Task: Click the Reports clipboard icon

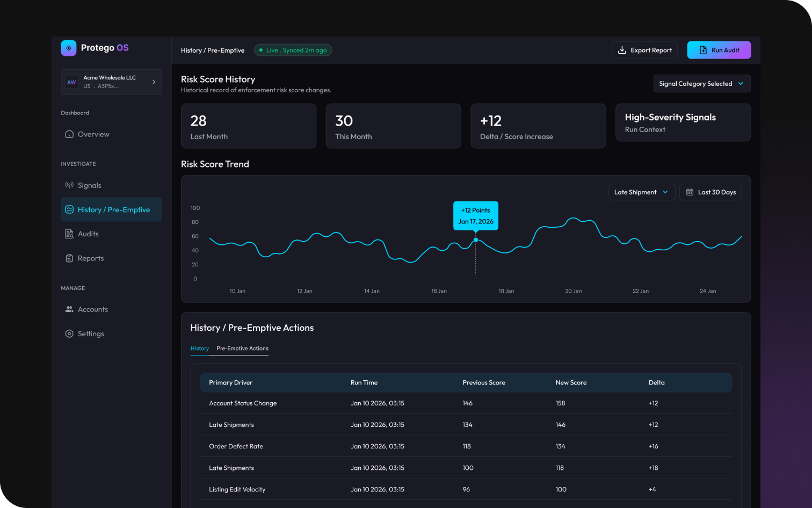Action: click(x=69, y=258)
